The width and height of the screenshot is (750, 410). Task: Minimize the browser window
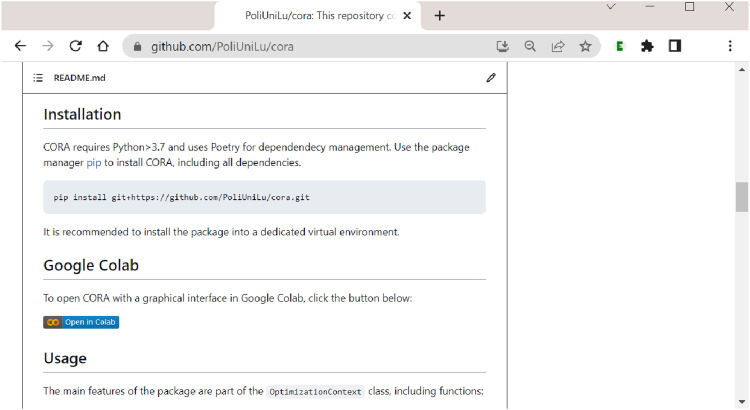click(x=650, y=7)
